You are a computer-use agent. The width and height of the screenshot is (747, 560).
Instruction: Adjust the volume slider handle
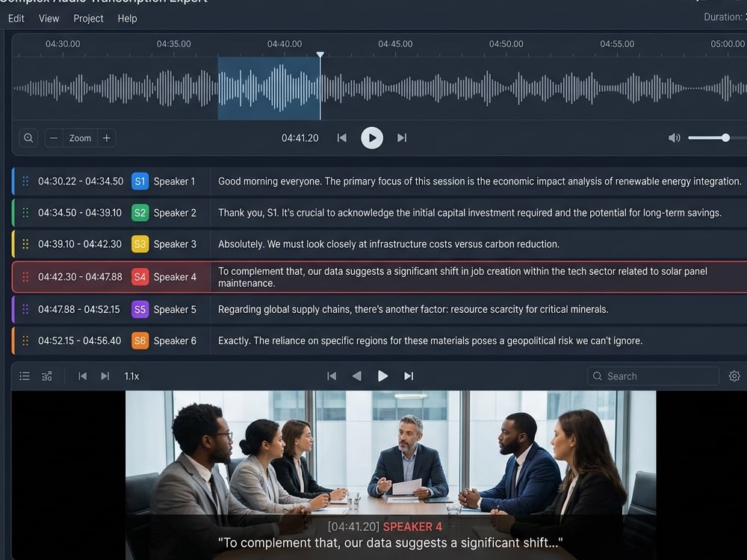pyautogui.click(x=725, y=137)
